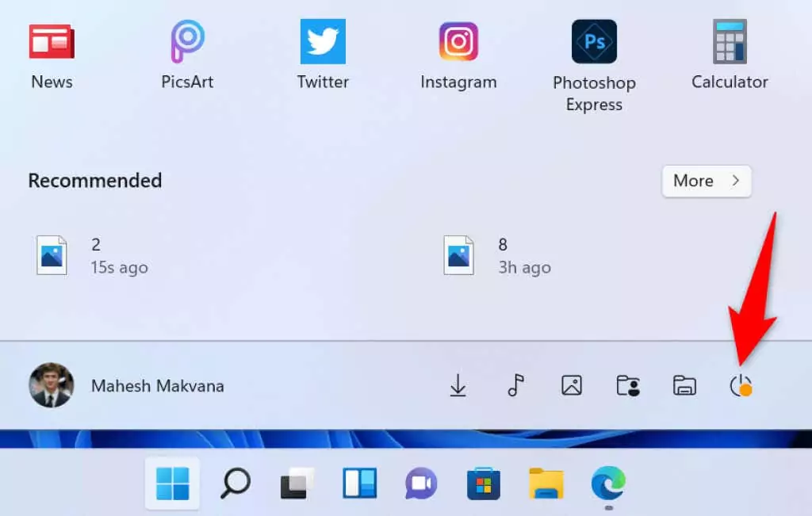Open the Music folder shortcut
Viewport: 812px width, 516px height.
coord(515,385)
